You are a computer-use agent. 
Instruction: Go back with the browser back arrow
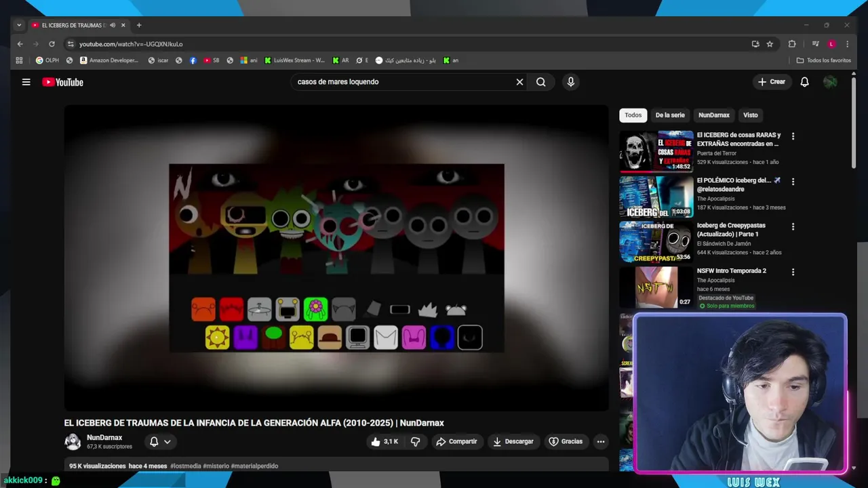20,44
